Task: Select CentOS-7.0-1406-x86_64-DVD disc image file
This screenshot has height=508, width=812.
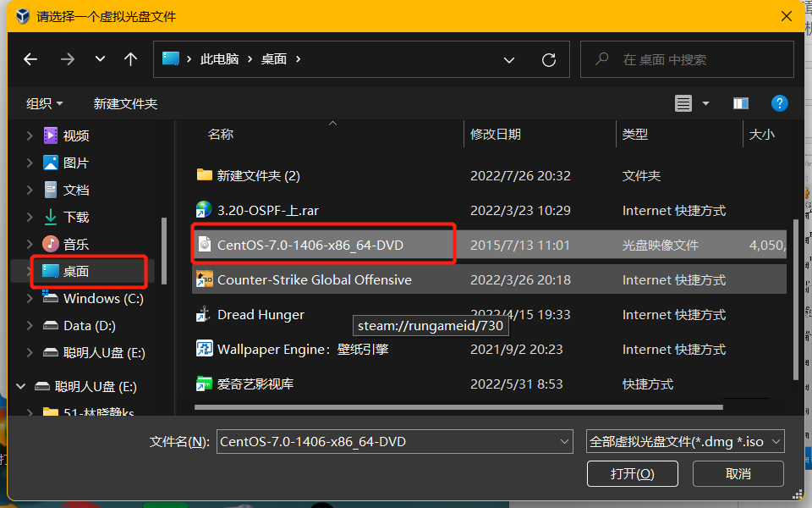Action: tap(310, 245)
